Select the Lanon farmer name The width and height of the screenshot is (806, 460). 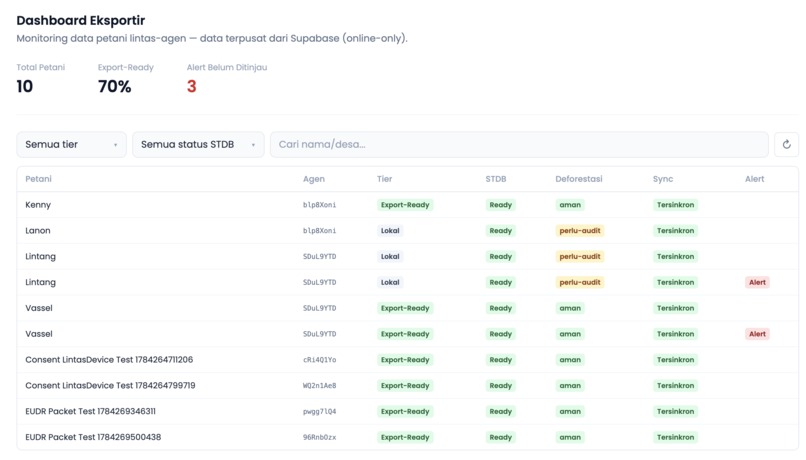(38, 230)
